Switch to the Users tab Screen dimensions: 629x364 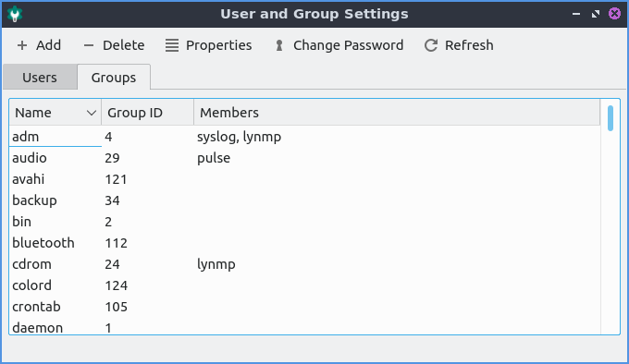pos(40,78)
